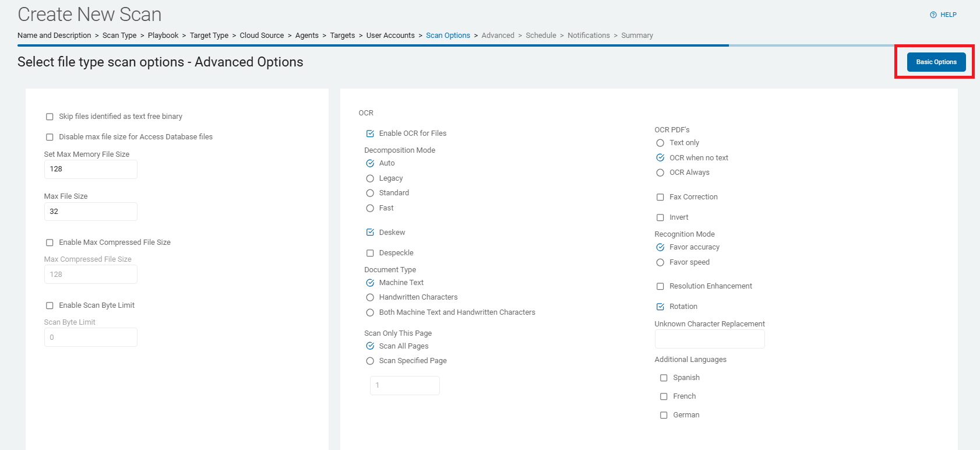Screen dimensions: 980x450
Task: Enable the Despeckle option
Action: [370, 253]
